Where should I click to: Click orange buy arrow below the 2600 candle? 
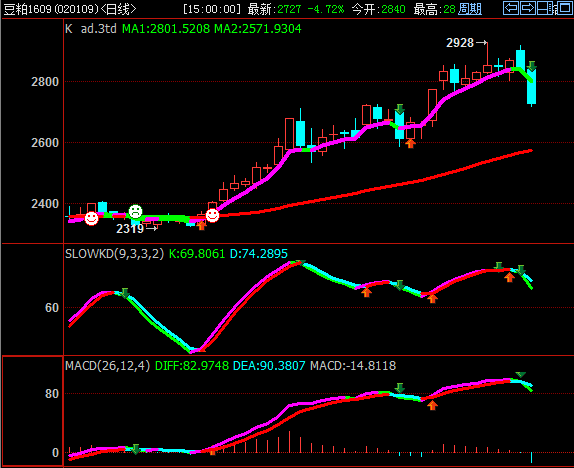click(410, 144)
